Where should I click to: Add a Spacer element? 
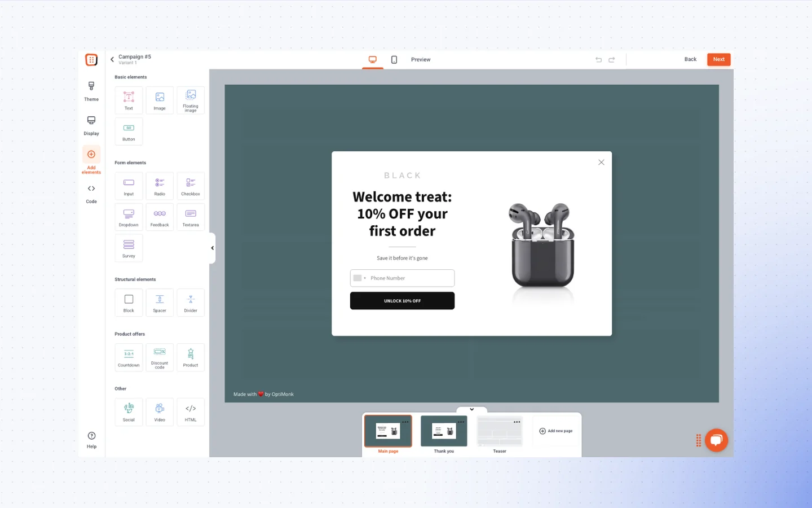click(x=160, y=303)
